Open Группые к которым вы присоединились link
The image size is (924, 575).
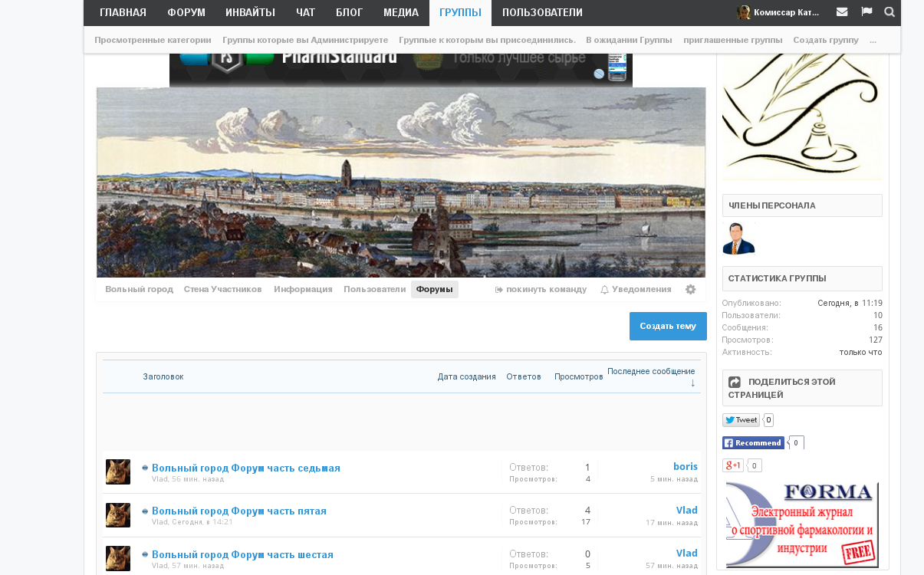click(487, 40)
